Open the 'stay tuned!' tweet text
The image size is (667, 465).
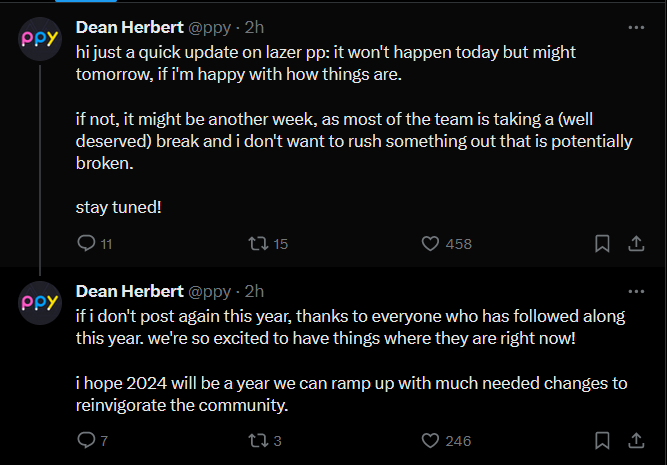pyautogui.click(x=118, y=208)
